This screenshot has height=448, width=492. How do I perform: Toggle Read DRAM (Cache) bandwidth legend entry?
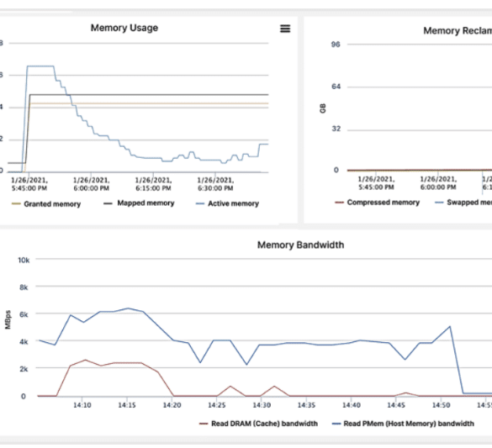coord(258,424)
